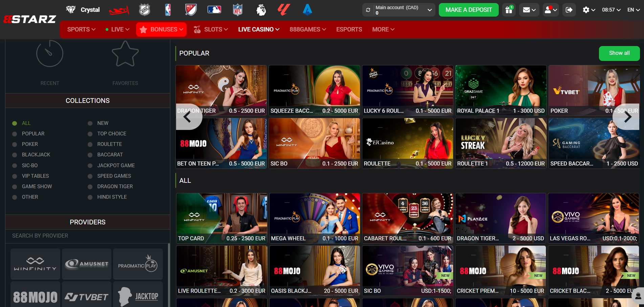644x307 pixels.
Task: Click the Premier League lion icon
Action: pos(261,10)
